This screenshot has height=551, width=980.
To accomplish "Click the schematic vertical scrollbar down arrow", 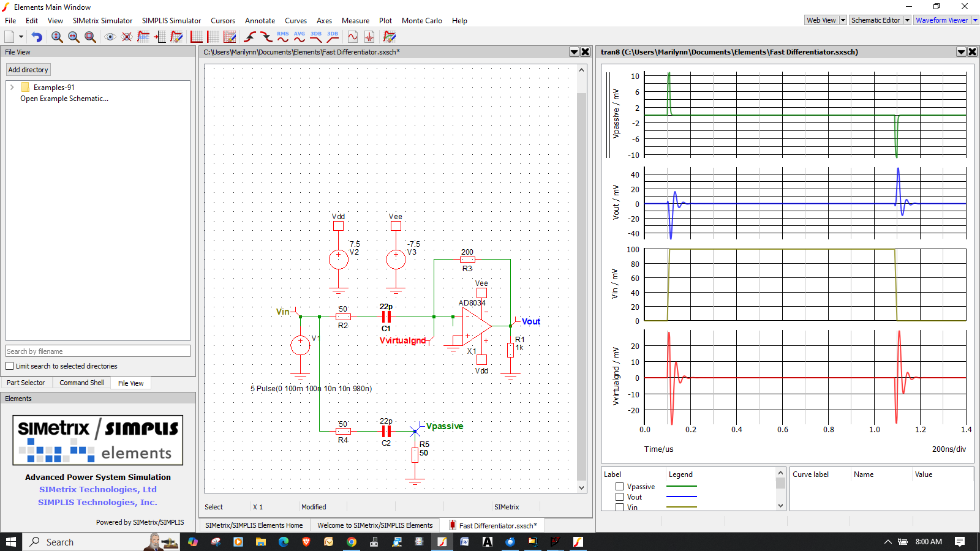I will point(581,488).
